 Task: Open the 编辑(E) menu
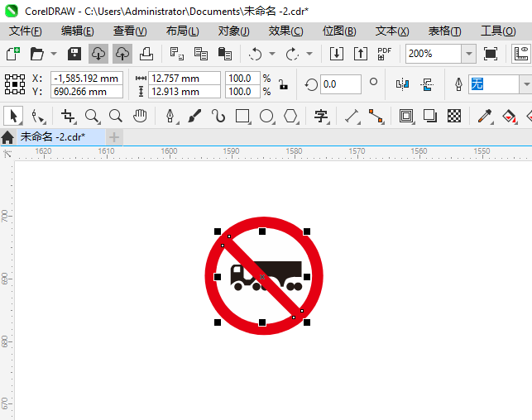pos(77,31)
